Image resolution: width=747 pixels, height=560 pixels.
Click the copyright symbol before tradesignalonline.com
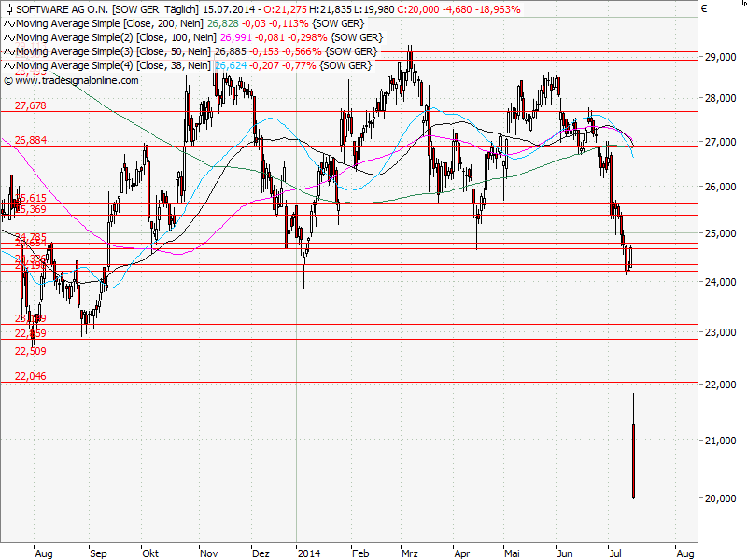coord(9,79)
